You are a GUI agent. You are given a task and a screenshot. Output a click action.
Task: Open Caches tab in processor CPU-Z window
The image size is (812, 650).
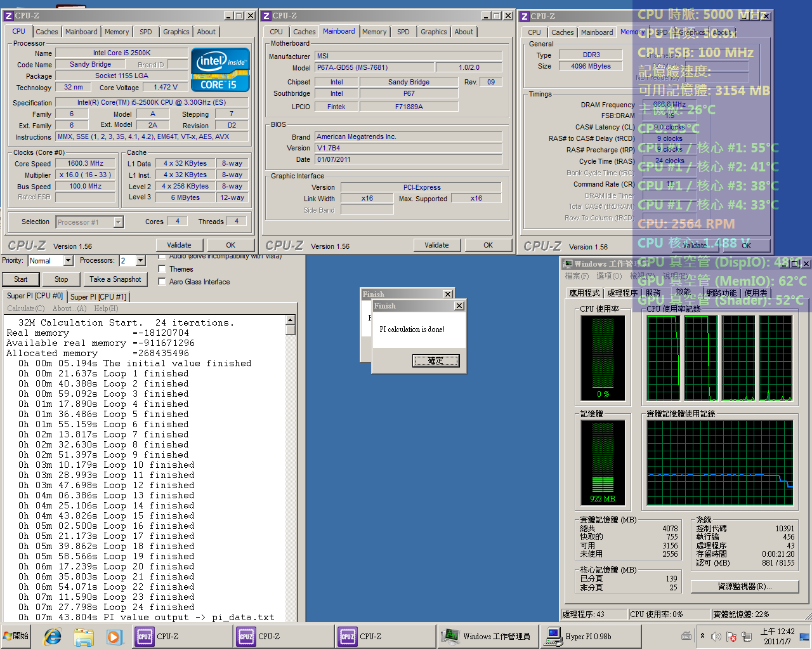coord(47,32)
